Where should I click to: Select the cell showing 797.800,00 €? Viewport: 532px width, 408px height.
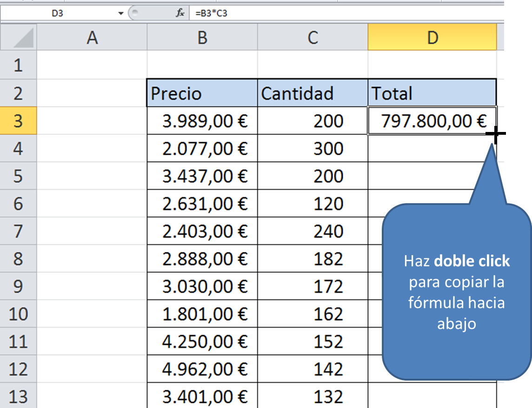click(x=432, y=121)
